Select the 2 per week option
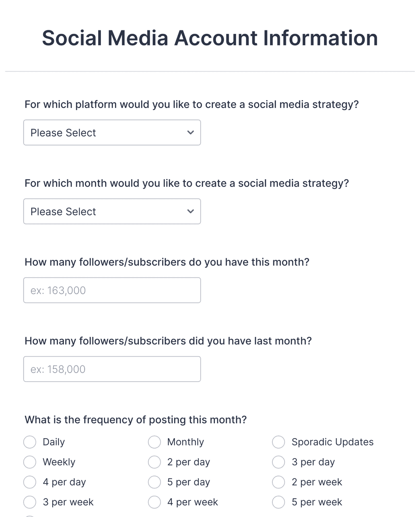The width and height of the screenshot is (420, 517). point(278,482)
